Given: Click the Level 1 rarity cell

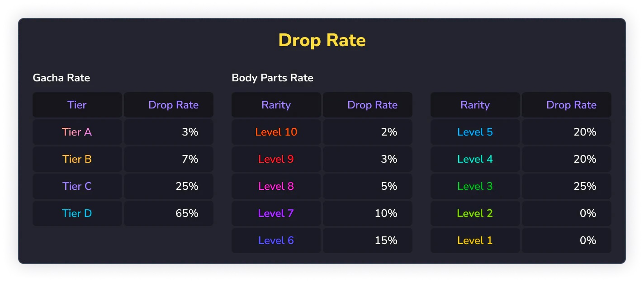Looking at the screenshot, I should tap(475, 240).
